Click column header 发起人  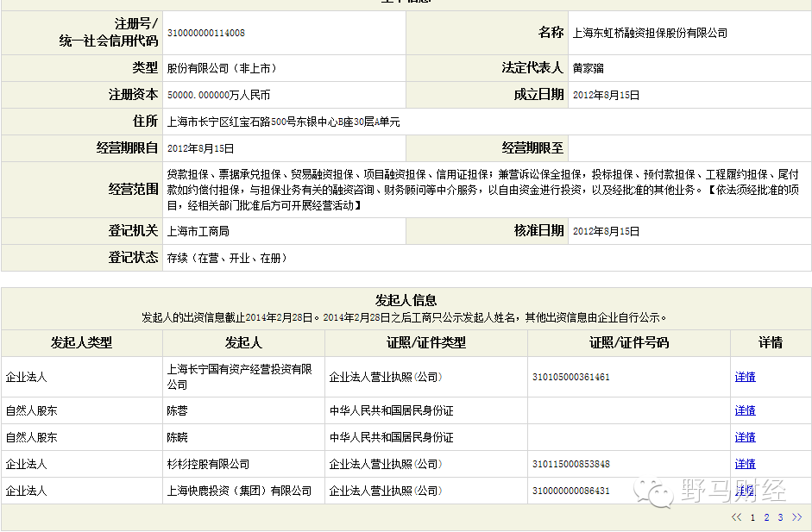click(x=243, y=342)
